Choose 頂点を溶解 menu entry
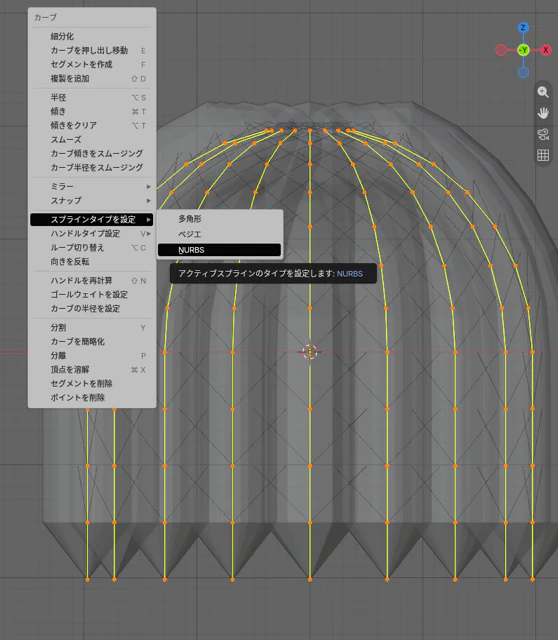 click(x=92, y=370)
